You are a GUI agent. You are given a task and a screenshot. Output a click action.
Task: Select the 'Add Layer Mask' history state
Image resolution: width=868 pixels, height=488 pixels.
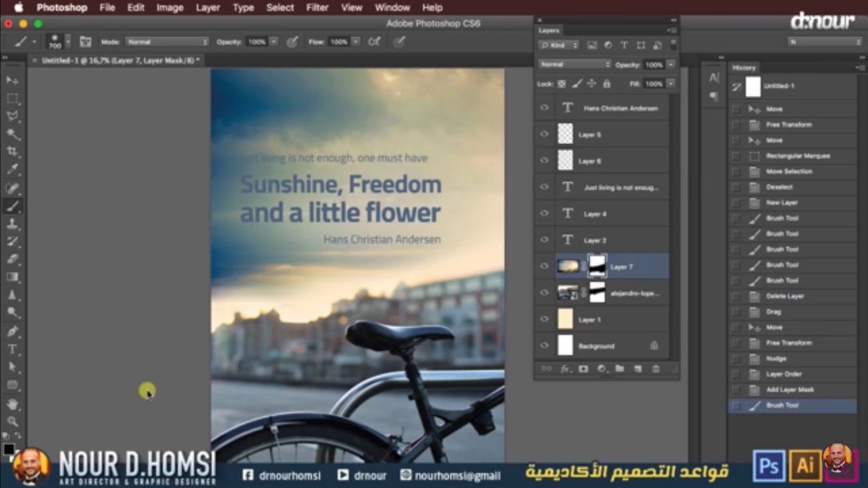point(792,390)
